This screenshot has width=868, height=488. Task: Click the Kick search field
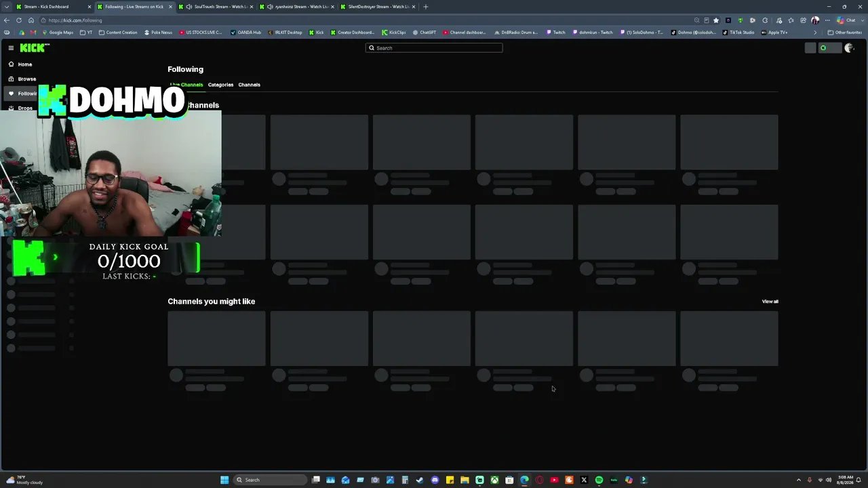(434, 48)
